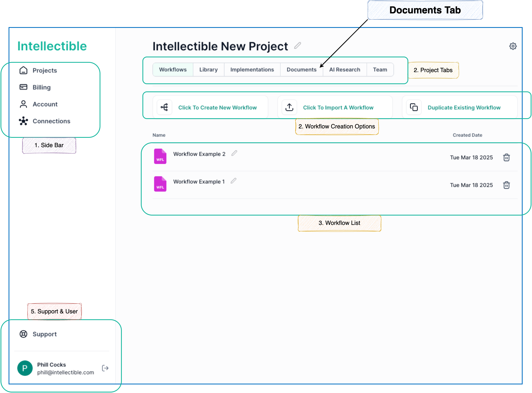This screenshot has width=532, height=393.
Task: Open the Library tab
Action: (x=209, y=70)
